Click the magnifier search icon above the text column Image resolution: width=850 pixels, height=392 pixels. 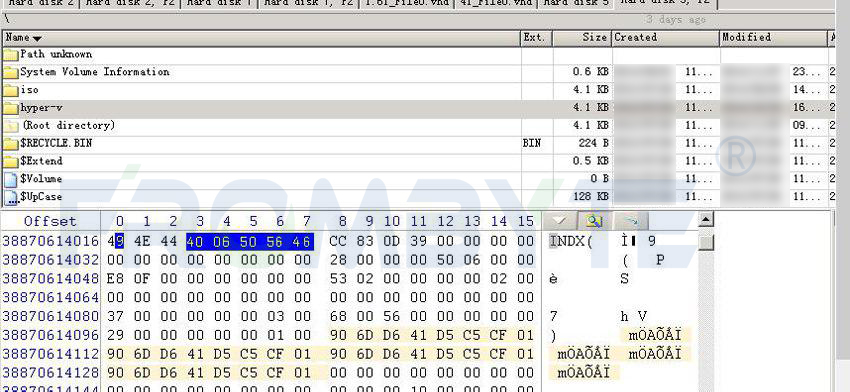(595, 221)
